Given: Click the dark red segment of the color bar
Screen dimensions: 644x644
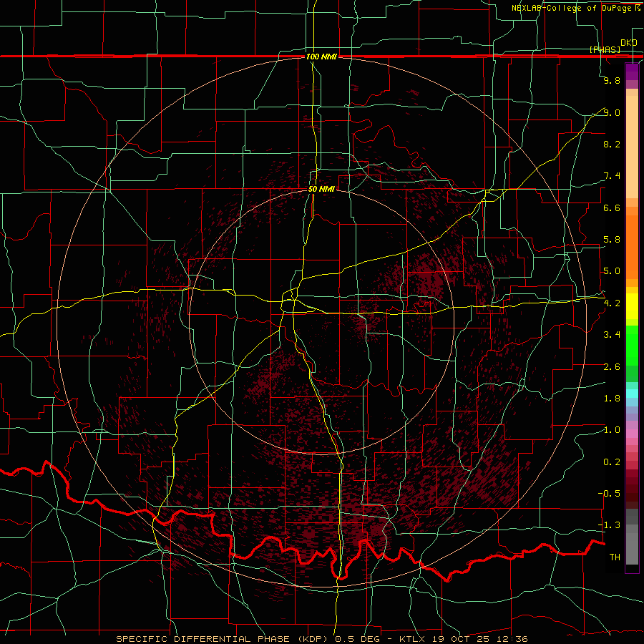Looking at the screenshot, I should [632, 489].
